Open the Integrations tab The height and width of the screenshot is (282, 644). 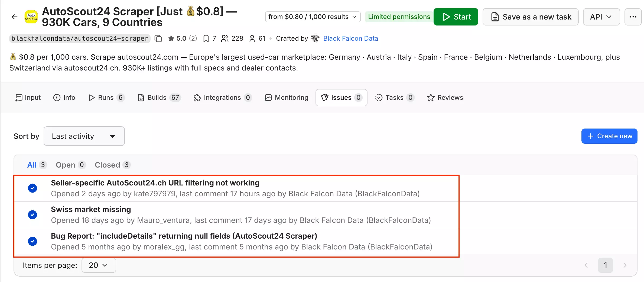(223, 98)
